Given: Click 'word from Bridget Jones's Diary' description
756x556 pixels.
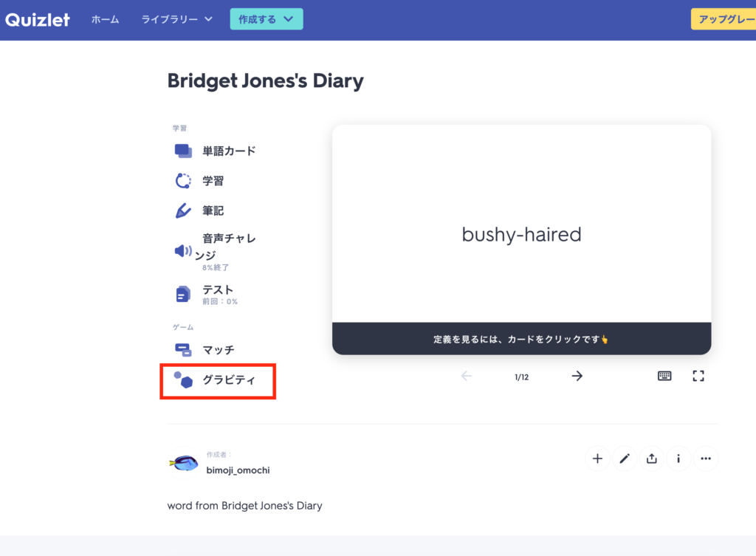Looking at the screenshot, I should coord(245,505).
